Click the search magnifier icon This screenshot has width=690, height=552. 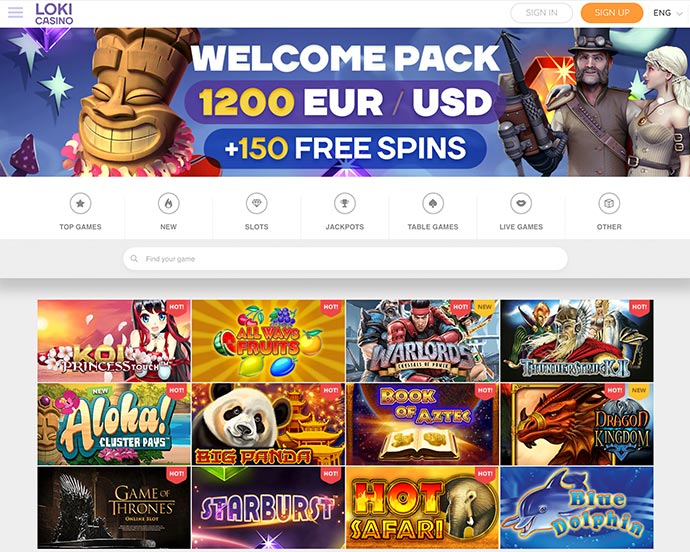(x=134, y=258)
